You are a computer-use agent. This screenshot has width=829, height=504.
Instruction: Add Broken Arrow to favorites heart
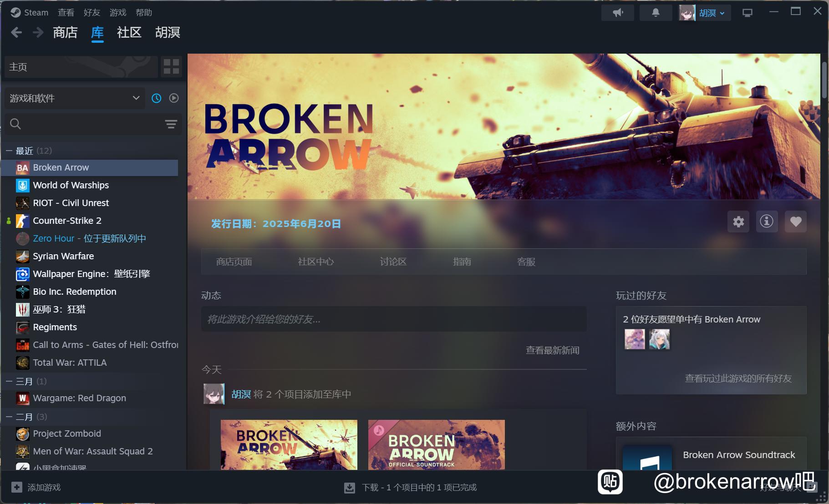coord(796,222)
